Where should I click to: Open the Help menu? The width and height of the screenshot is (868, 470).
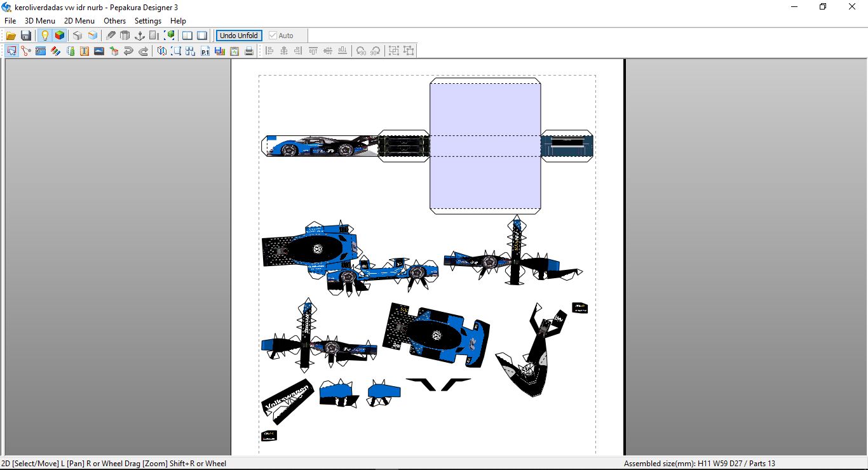coord(178,21)
